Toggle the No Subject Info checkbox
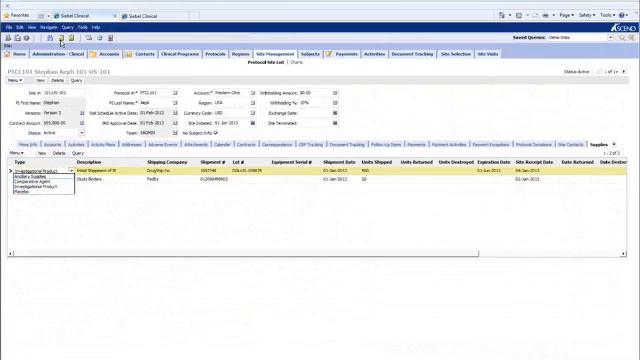The height and width of the screenshot is (360, 640). [x=216, y=133]
